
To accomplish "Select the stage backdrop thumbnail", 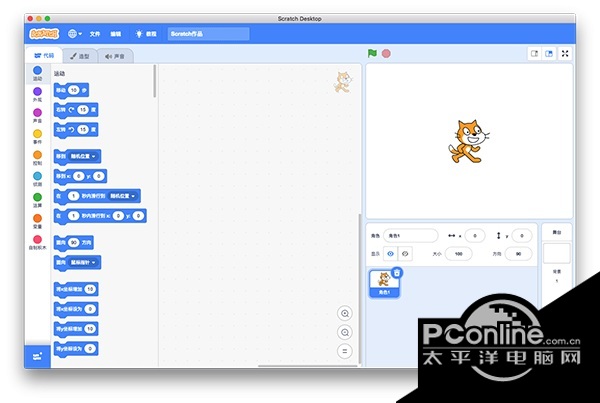I will pos(557,253).
